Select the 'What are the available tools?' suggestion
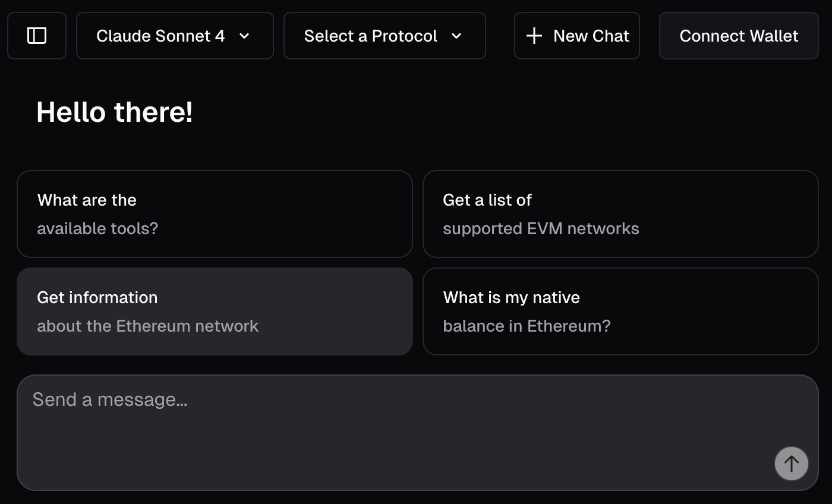This screenshot has height=504, width=832. coord(215,214)
